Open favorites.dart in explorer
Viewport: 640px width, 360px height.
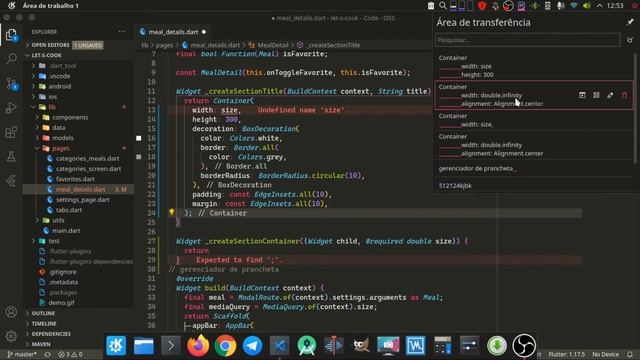pos(75,179)
